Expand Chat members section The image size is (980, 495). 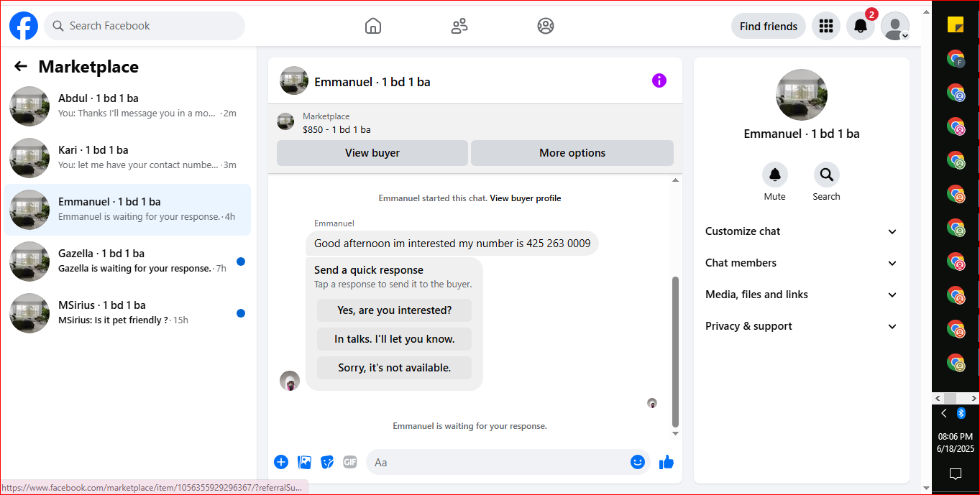[x=802, y=263]
